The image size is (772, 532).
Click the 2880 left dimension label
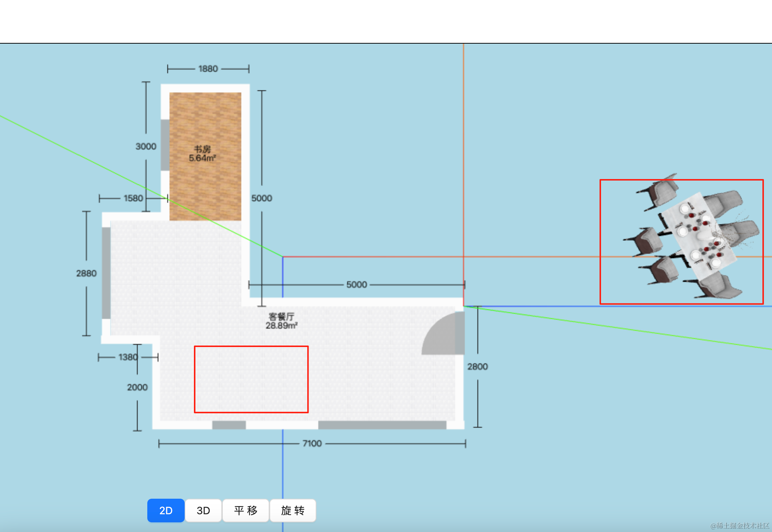pos(86,273)
